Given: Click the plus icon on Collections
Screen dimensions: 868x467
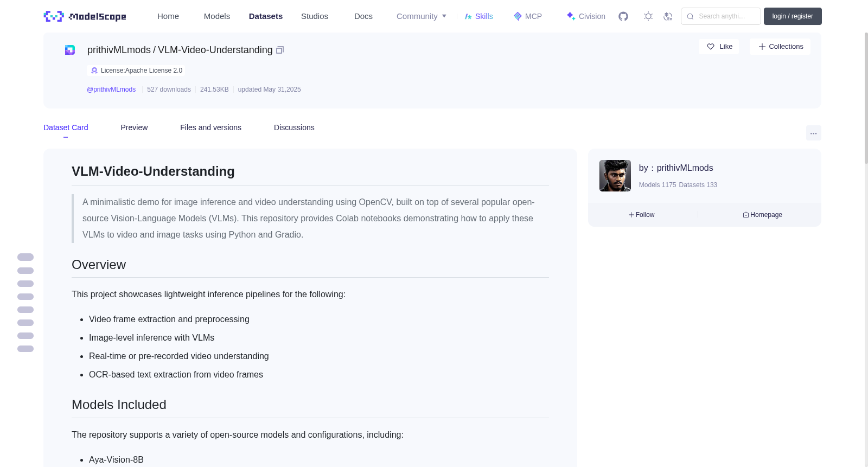Looking at the screenshot, I should click(x=762, y=47).
